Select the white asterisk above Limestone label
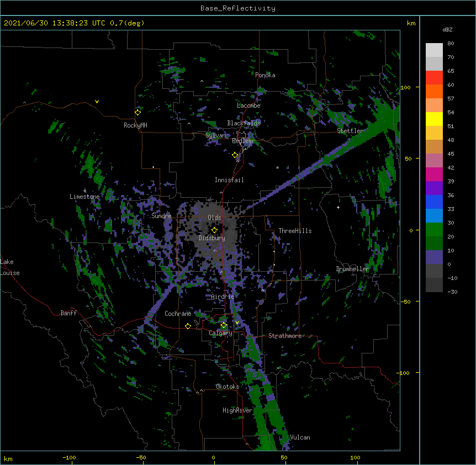 [x=85, y=191]
